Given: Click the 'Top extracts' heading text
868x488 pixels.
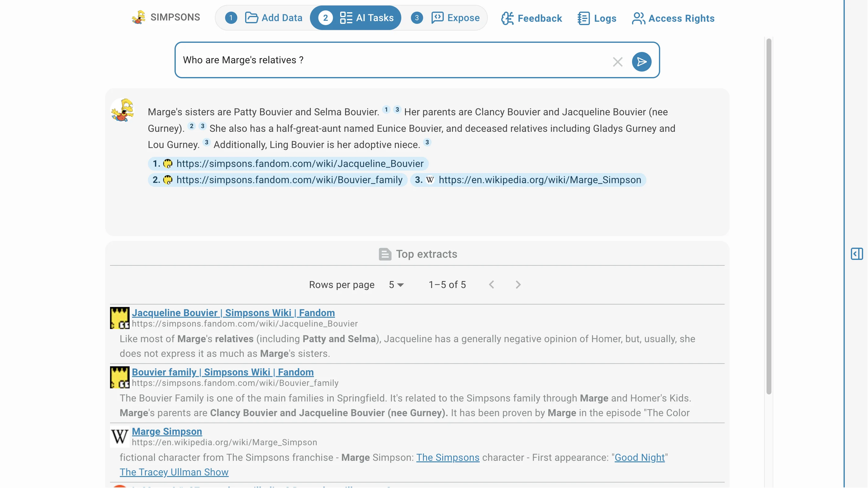Looking at the screenshot, I should [x=427, y=254].
